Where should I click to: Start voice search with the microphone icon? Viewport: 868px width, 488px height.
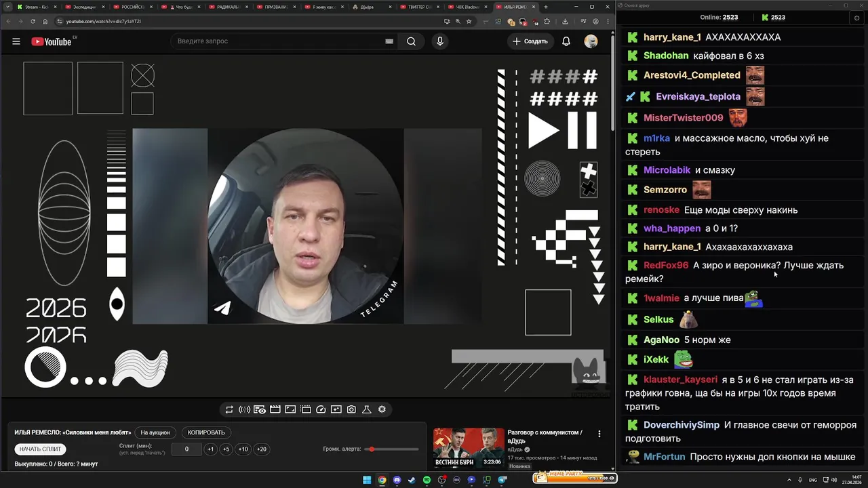click(440, 41)
